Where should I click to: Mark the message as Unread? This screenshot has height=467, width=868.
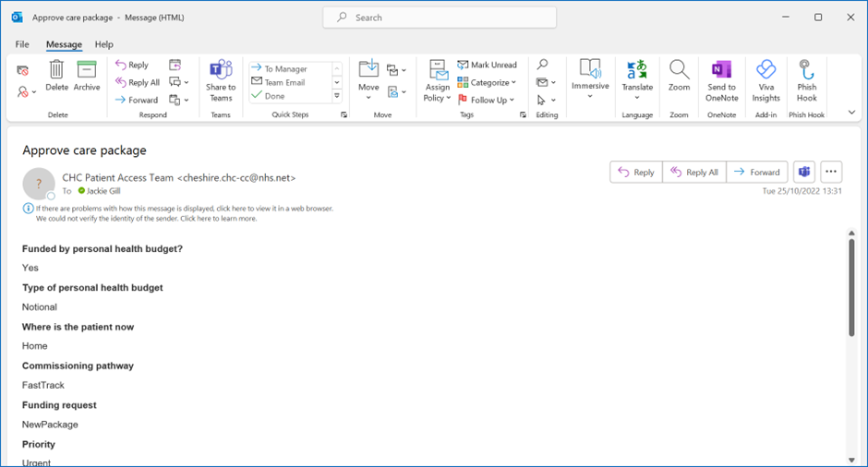point(487,66)
